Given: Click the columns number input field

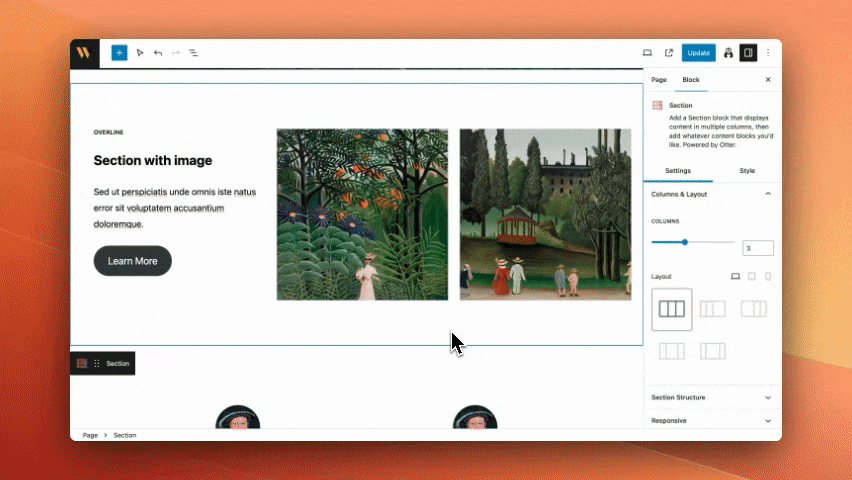Looking at the screenshot, I should point(757,248).
